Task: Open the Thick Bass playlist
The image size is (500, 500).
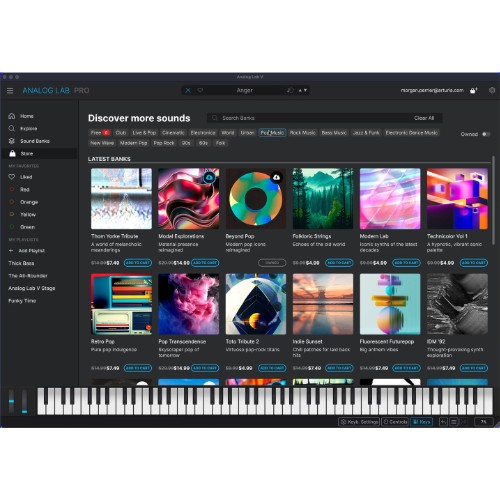Action: pos(21,263)
